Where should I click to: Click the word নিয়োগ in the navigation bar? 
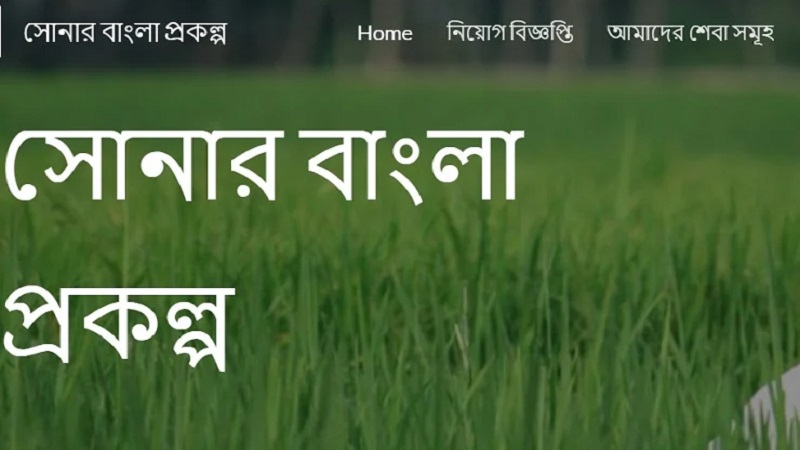point(477,32)
